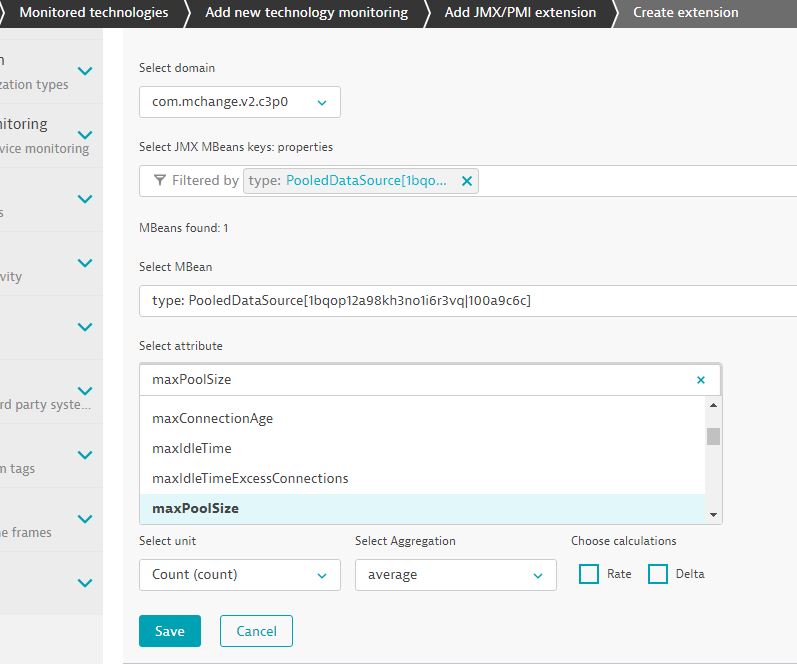Open the Select domain dropdown
797x664 pixels.
[240, 102]
